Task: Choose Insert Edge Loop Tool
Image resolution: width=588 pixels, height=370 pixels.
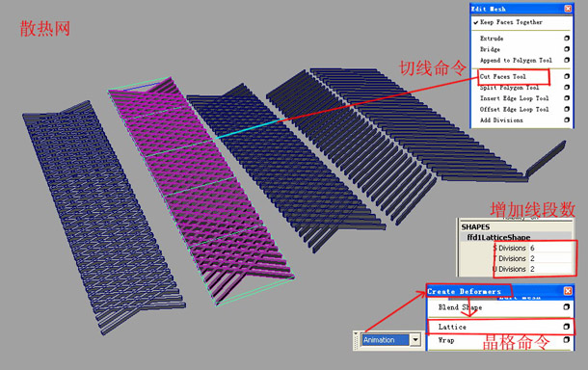Action: (x=514, y=98)
